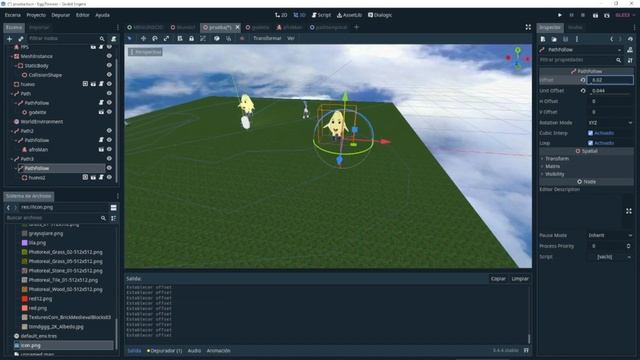The height and width of the screenshot is (360, 640).
Task: Click the lock selected node icon
Action: click(191, 38)
